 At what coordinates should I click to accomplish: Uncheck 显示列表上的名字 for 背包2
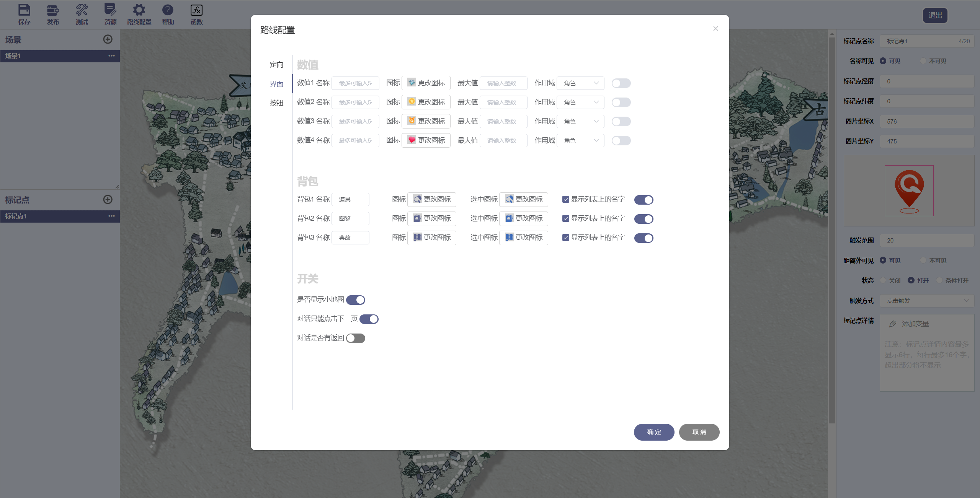click(x=565, y=218)
